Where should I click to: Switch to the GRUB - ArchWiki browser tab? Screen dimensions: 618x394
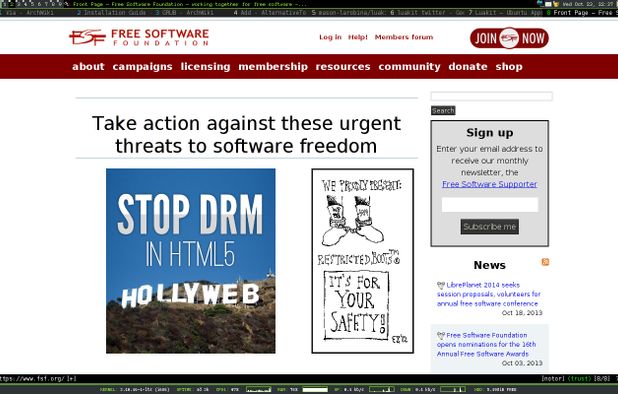[184, 13]
